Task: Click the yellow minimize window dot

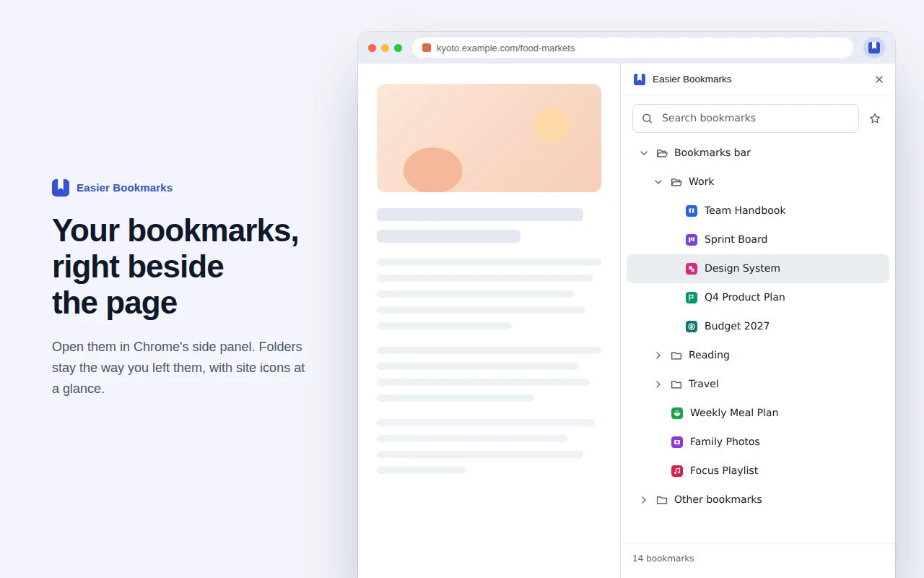Action: [385, 48]
